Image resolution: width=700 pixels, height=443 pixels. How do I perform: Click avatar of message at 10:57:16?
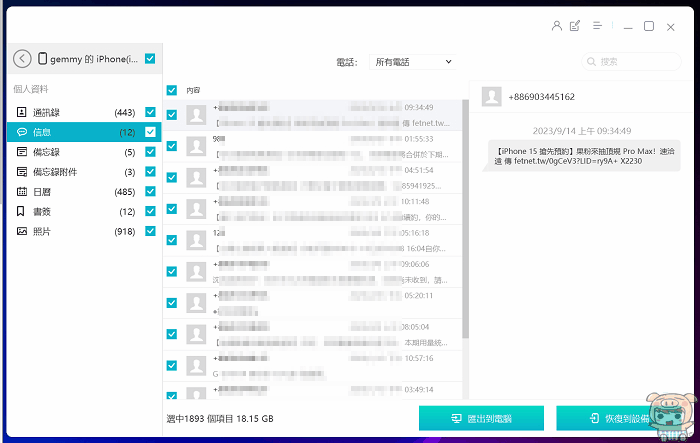196,365
